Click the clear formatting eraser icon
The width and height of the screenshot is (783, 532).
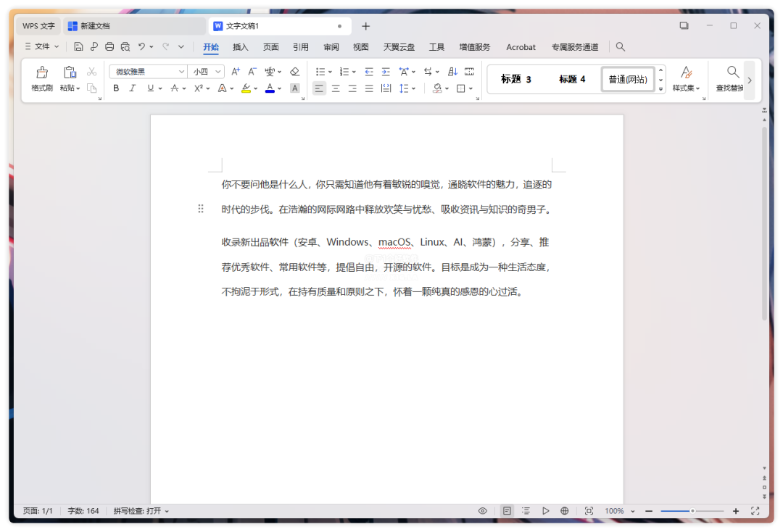pyautogui.click(x=294, y=72)
